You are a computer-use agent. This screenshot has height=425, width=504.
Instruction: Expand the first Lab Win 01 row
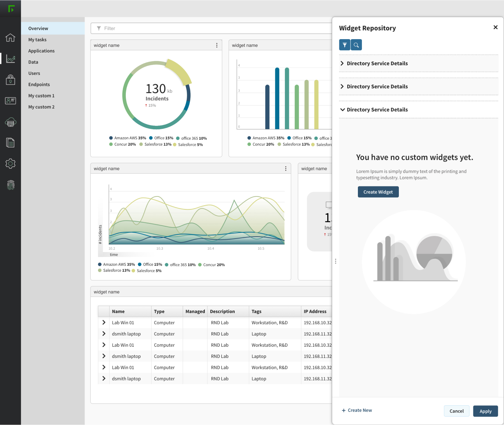tap(104, 323)
